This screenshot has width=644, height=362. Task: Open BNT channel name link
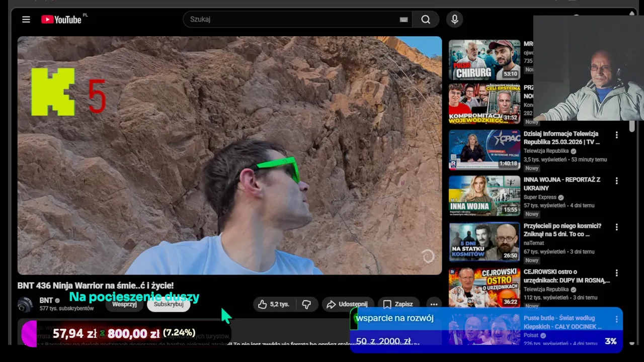point(46,300)
